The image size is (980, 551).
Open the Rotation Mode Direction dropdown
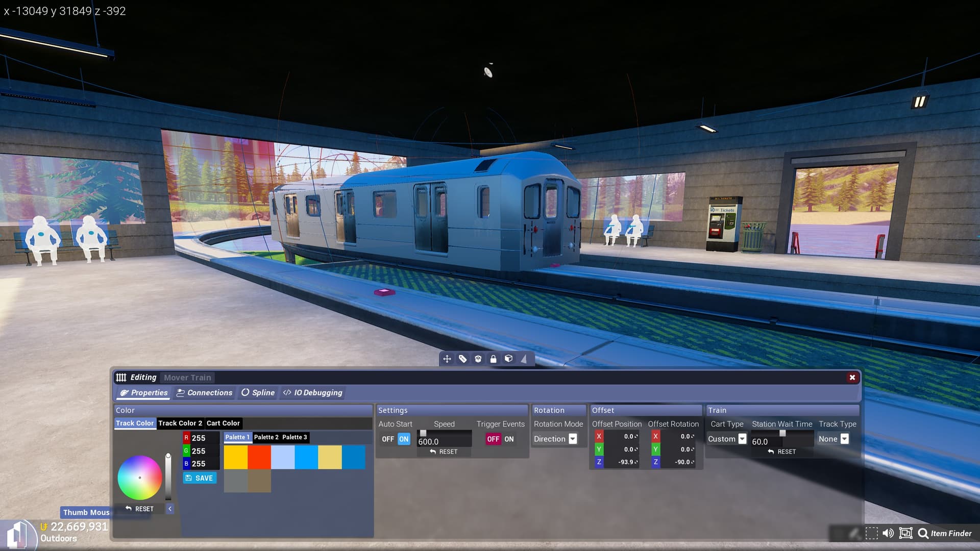pyautogui.click(x=555, y=439)
